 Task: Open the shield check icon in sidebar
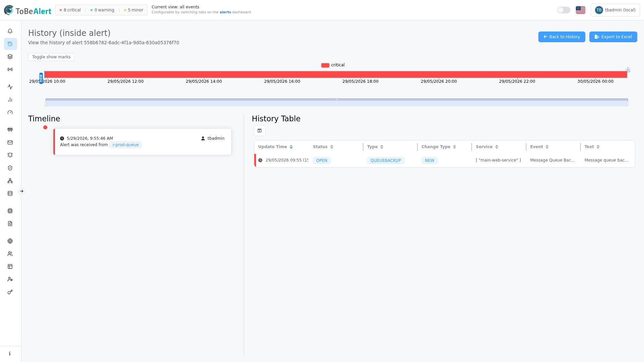tap(10, 168)
